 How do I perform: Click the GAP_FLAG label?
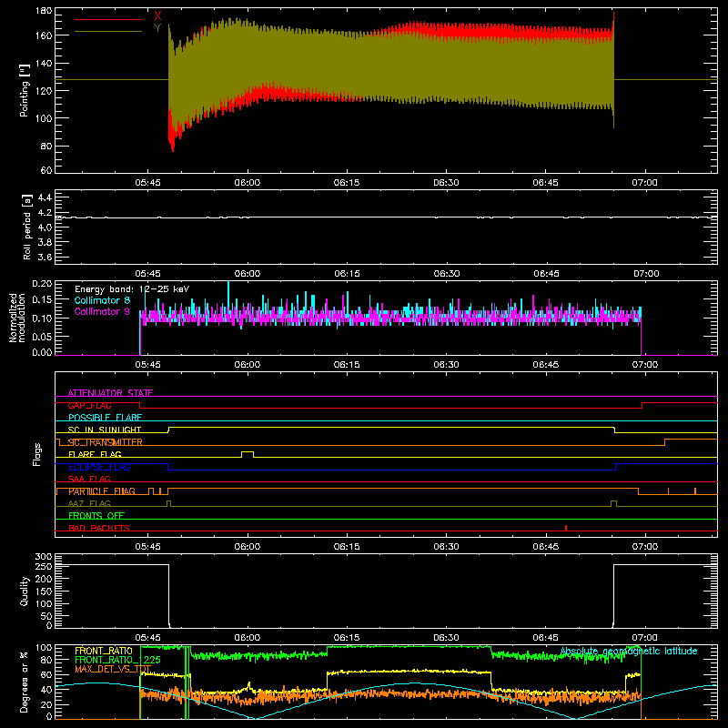point(89,405)
